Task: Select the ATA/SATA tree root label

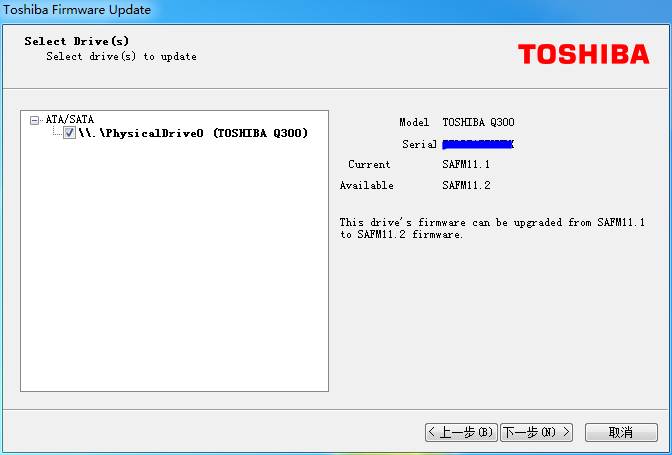Action: coord(69,119)
